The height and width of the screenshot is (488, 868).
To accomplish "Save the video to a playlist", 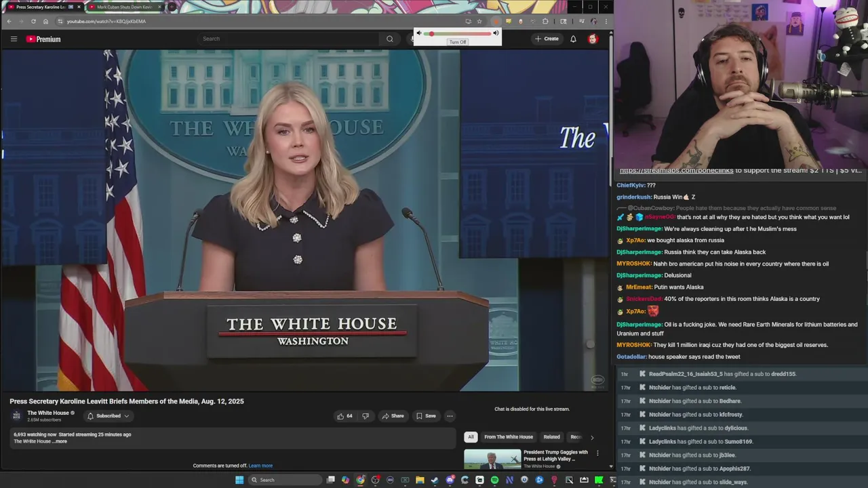I will tap(426, 415).
